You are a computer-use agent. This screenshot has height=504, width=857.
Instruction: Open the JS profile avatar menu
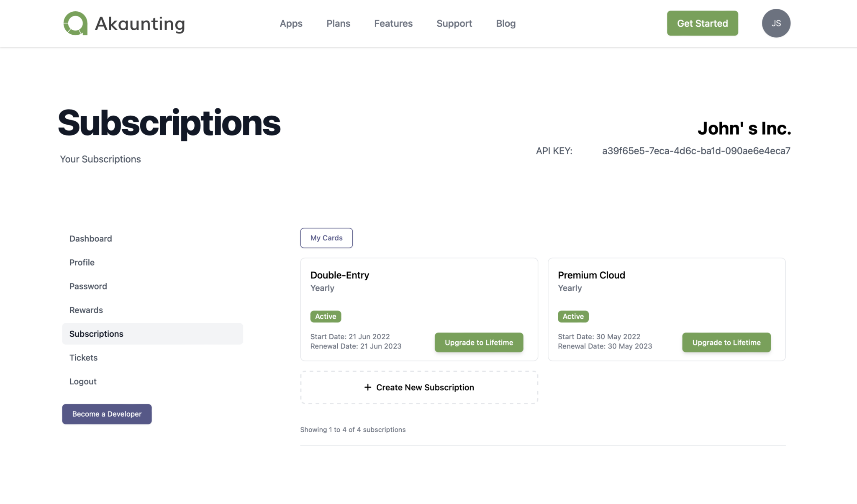(x=775, y=23)
